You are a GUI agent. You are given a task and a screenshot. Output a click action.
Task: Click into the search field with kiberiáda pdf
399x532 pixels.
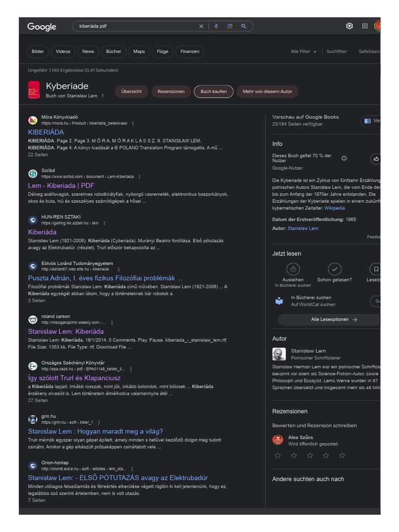click(x=137, y=26)
